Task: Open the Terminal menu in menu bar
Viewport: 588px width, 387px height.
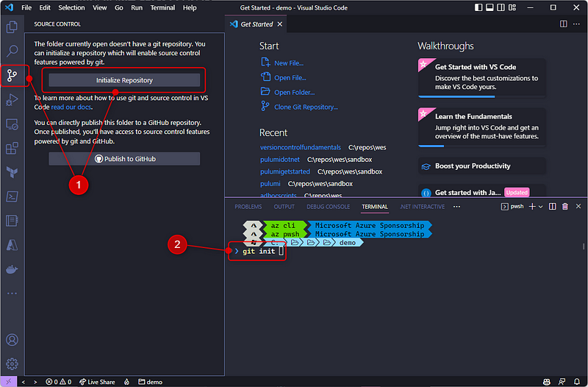Action: pyautogui.click(x=164, y=7)
